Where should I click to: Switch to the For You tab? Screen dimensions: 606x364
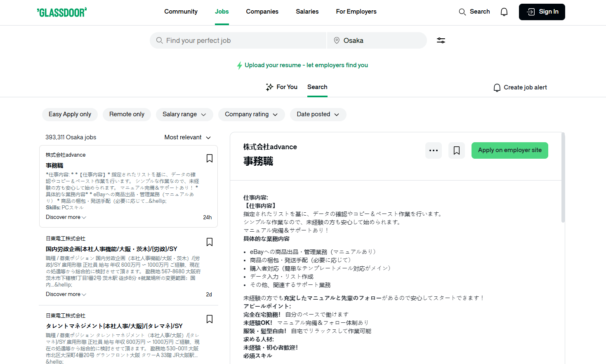point(282,87)
